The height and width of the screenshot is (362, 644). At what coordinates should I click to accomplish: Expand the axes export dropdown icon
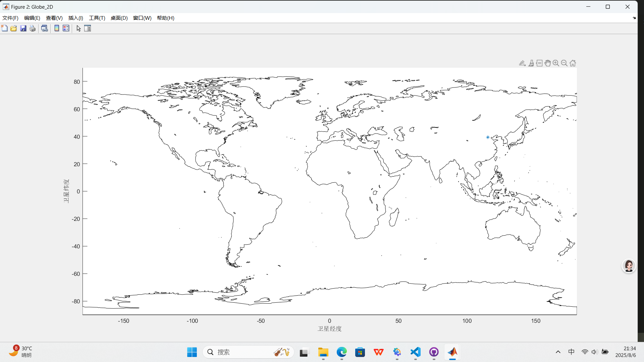pos(522,63)
